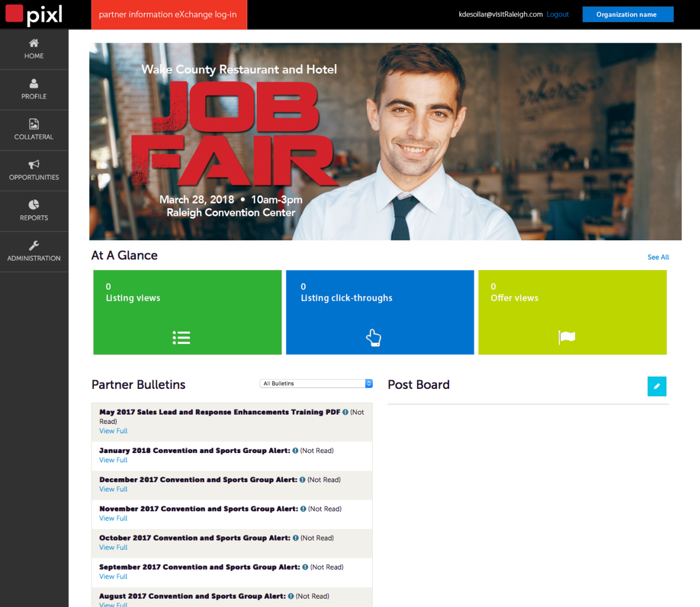The height and width of the screenshot is (607, 700).
Task: Go to COLLATERAL menu label
Action: point(34,137)
